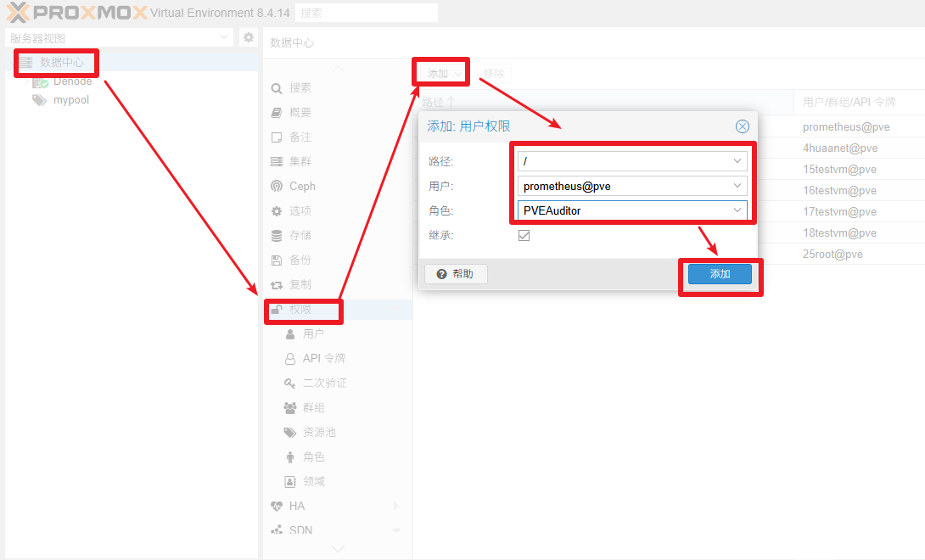Click the 帮助 help button
Viewport: 925px width, 560px height.
456,274
